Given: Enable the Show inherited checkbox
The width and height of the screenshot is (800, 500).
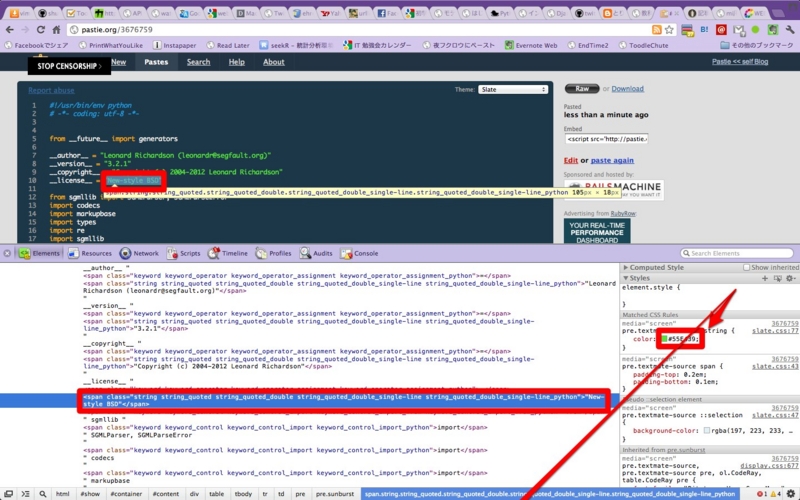Looking at the screenshot, I should (746, 267).
